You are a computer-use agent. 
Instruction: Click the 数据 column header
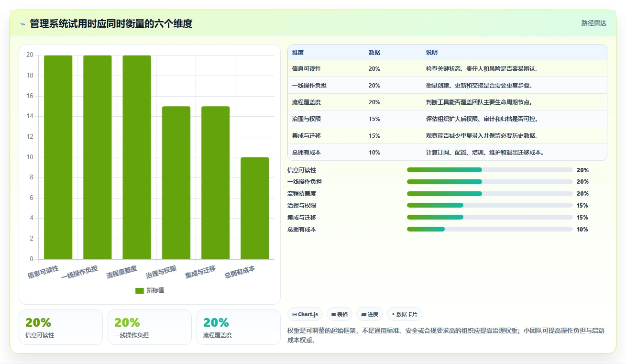pos(374,53)
